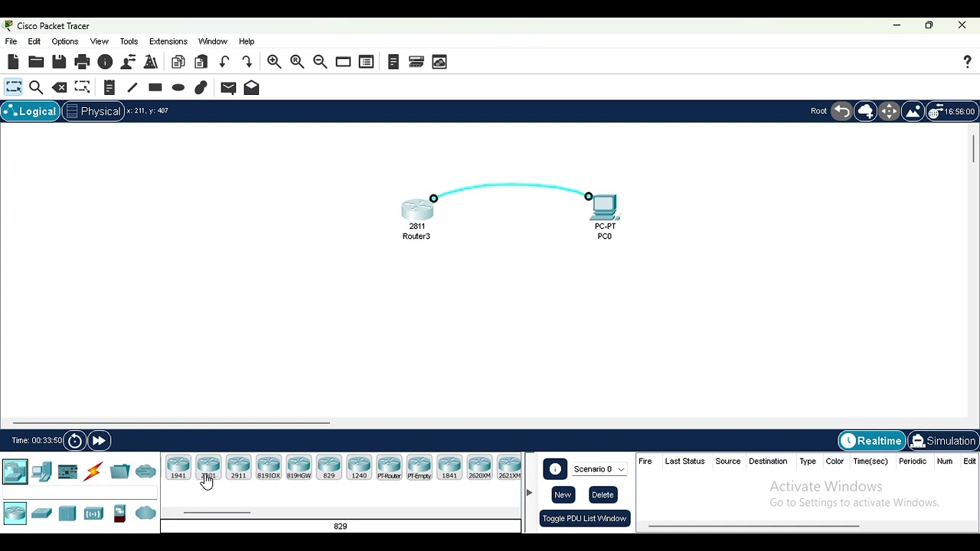Select the Wireless Devices subcategory

93,513
